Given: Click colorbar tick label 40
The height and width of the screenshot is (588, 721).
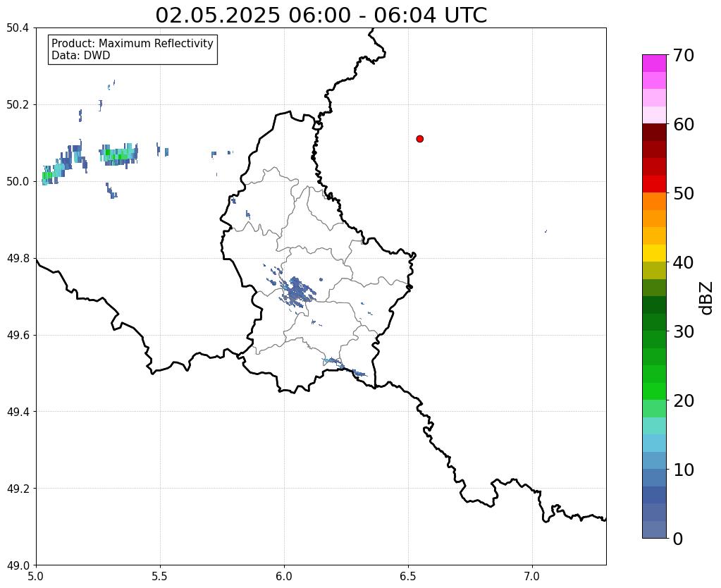Looking at the screenshot, I should click(x=684, y=262).
